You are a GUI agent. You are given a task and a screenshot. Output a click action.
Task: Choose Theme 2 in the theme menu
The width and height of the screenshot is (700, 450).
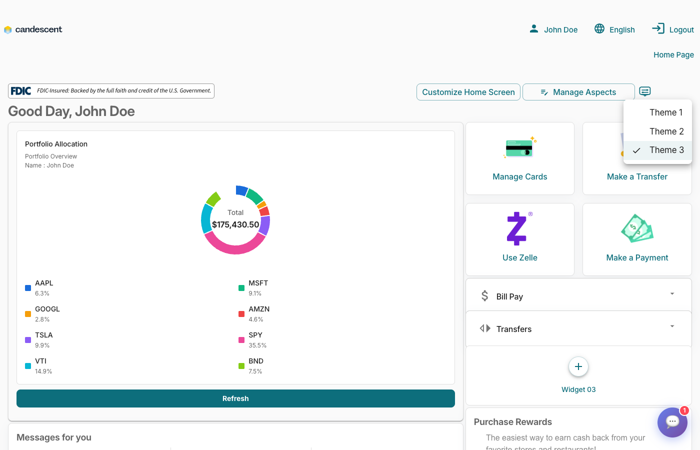[666, 131]
